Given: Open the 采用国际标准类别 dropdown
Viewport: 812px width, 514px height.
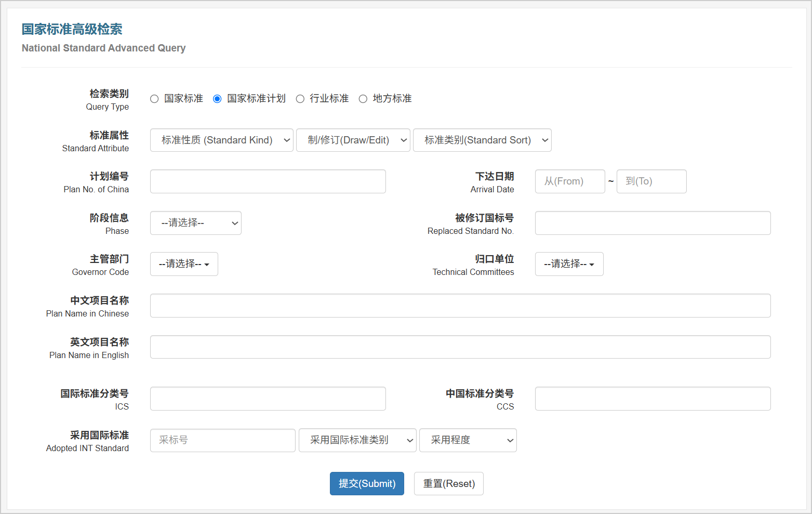Looking at the screenshot, I should [357, 440].
